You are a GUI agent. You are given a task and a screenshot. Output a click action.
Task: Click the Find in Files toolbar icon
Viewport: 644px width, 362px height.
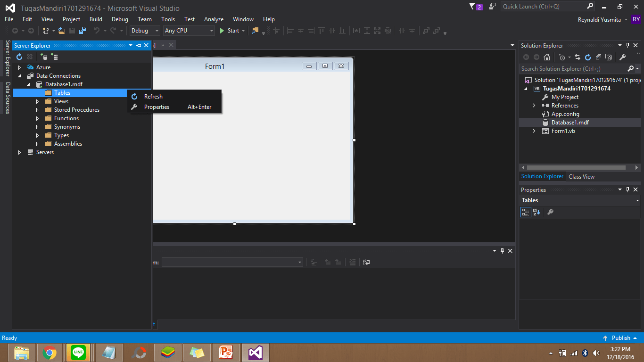256,31
